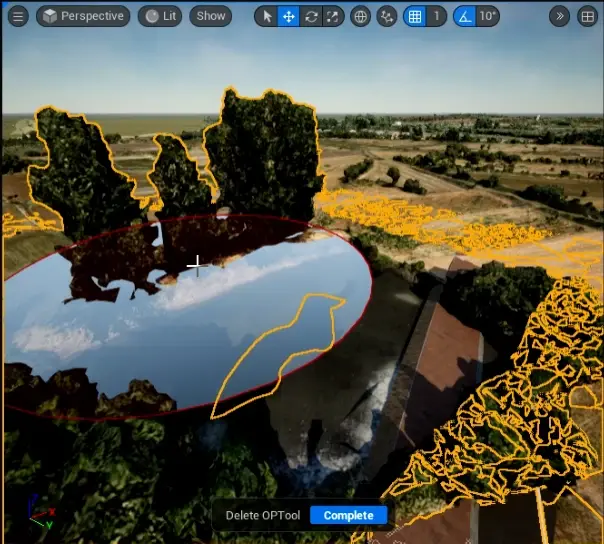
Task: Toggle world/local coordinate system globe
Action: [x=361, y=16]
